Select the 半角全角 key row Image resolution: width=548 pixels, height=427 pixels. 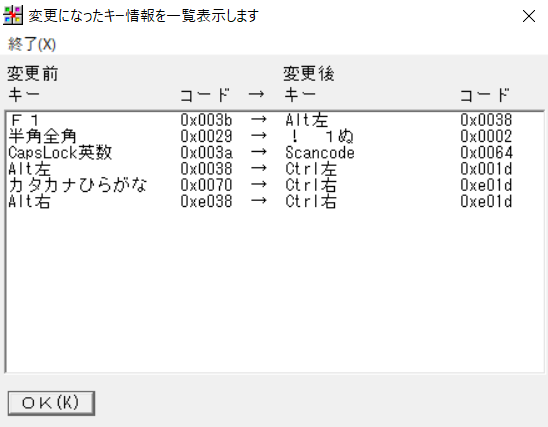(x=275, y=136)
